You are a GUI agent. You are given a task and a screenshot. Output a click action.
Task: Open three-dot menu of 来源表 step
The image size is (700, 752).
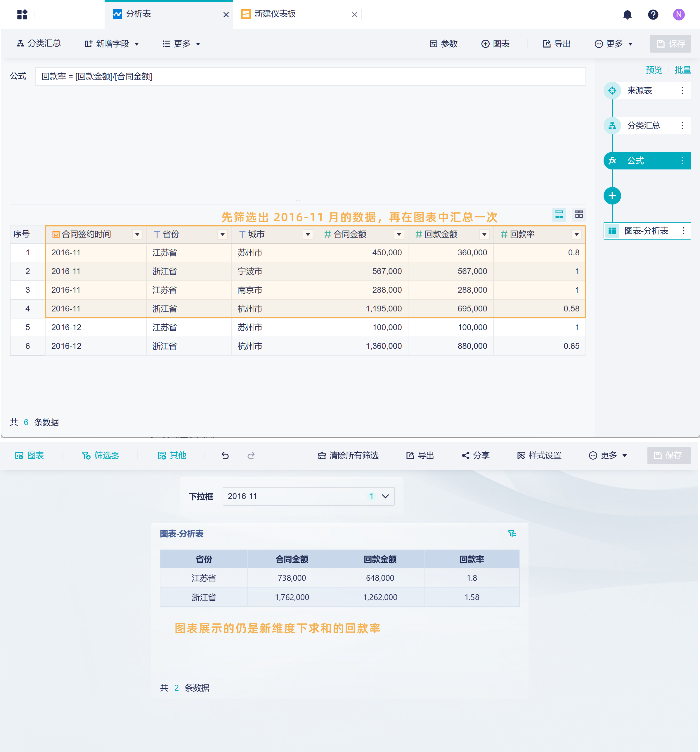click(x=682, y=90)
